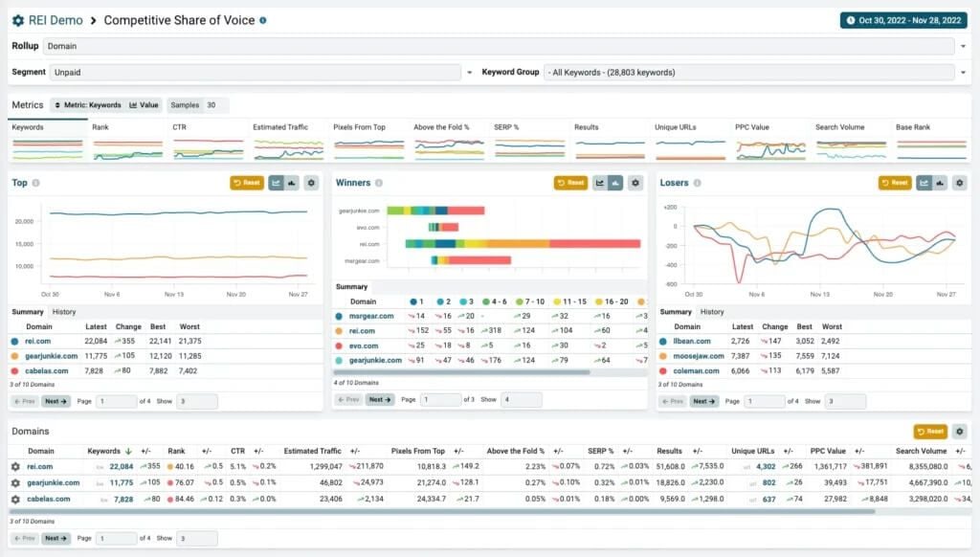Switch Winners panel to line chart view
Image resolution: width=980 pixels, height=557 pixels.
coord(600,183)
